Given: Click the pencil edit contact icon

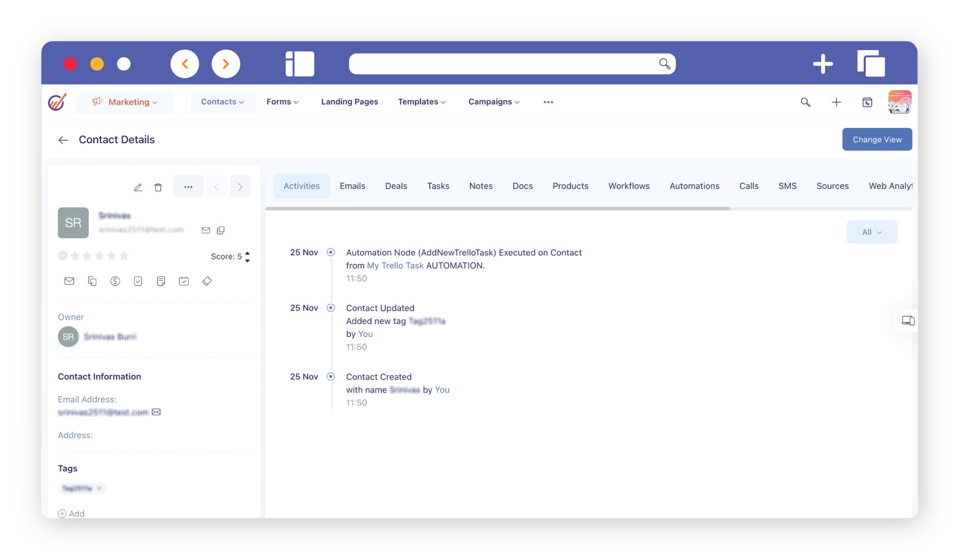Looking at the screenshot, I should click(138, 188).
